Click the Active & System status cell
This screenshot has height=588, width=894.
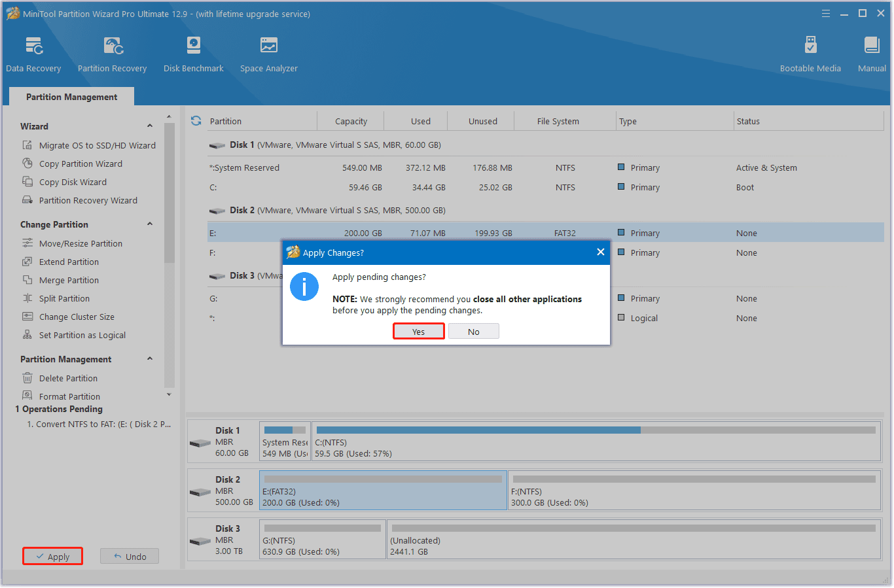(x=766, y=167)
